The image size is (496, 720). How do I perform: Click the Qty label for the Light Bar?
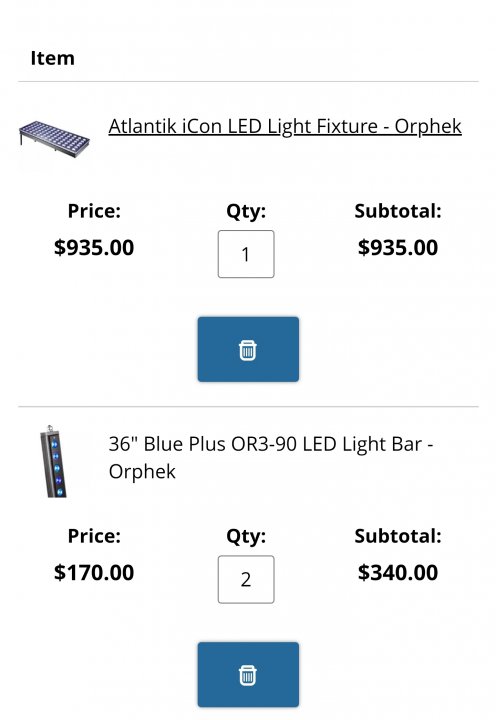(246, 536)
